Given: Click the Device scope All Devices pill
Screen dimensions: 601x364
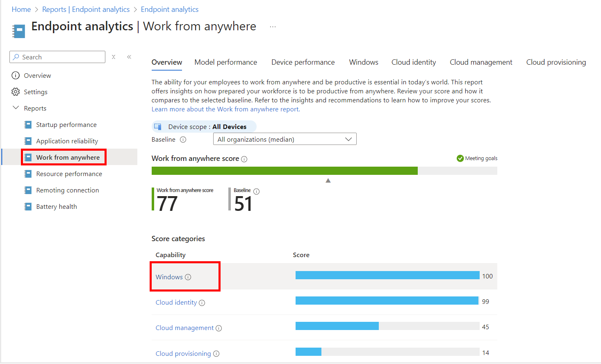Looking at the screenshot, I should (204, 127).
